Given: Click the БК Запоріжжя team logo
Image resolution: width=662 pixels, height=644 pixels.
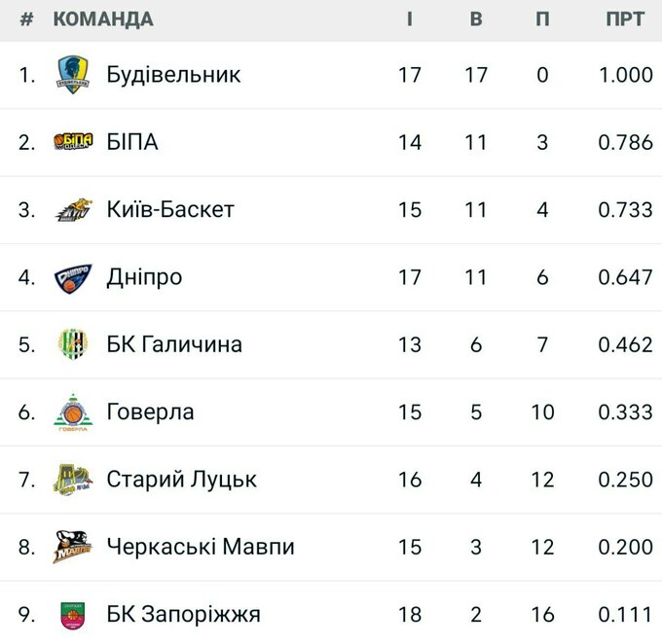Looking at the screenshot, I should tap(73, 615).
